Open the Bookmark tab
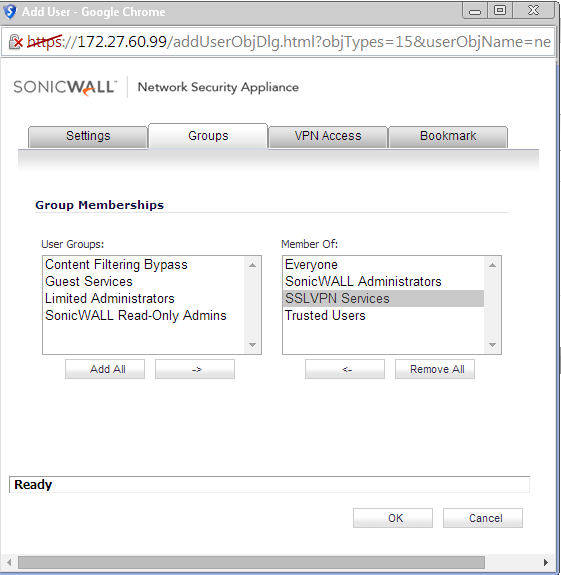This screenshot has width=561, height=575. [448, 136]
